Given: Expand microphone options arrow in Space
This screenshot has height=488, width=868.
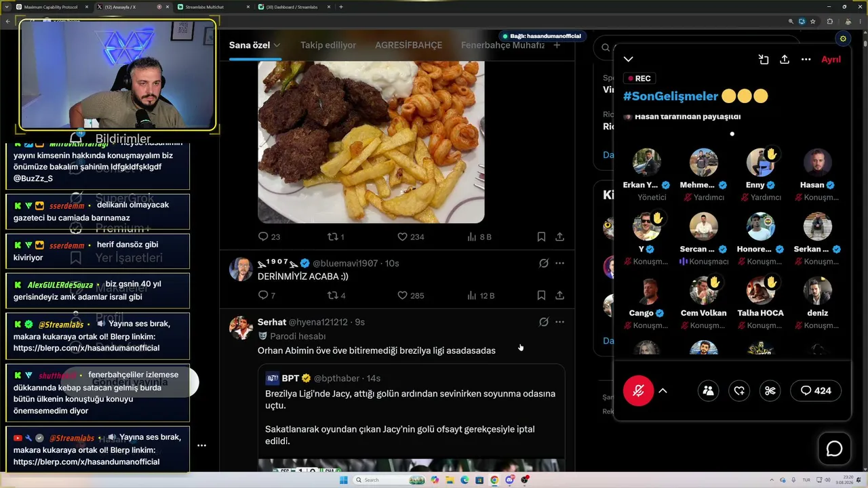Looking at the screenshot, I should (x=663, y=390).
